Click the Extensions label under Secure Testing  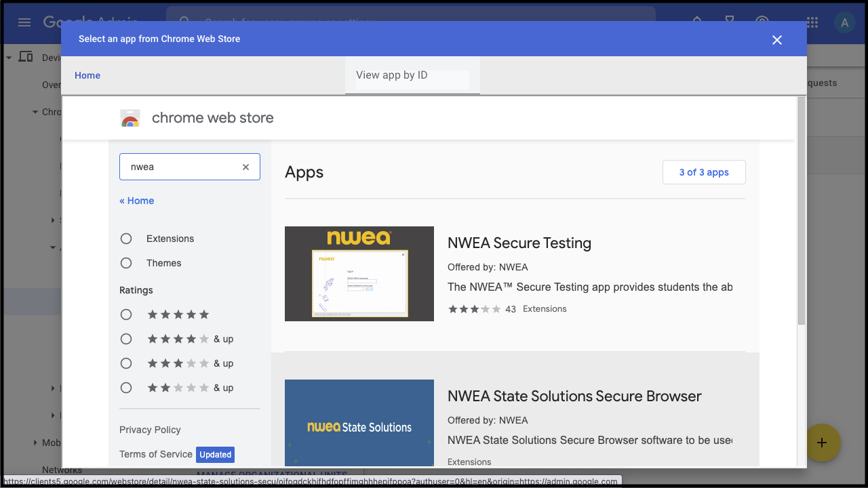point(545,309)
